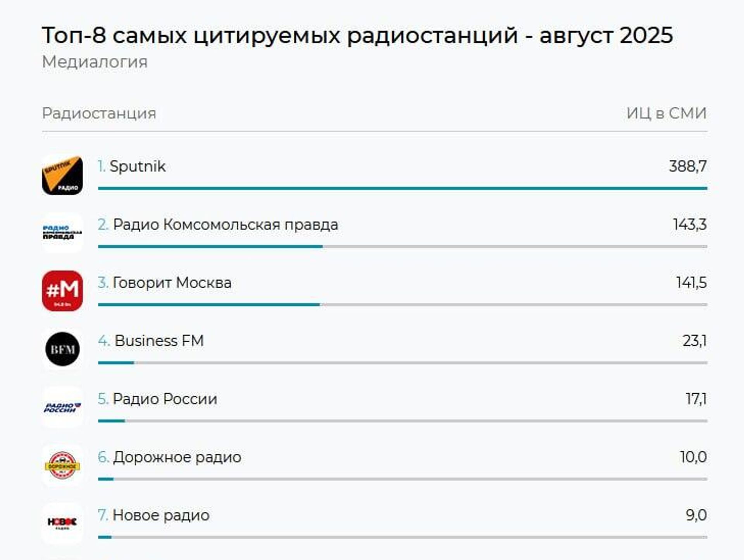The image size is (744, 560).
Task: Click the Новое радио station name
Action: 161,515
